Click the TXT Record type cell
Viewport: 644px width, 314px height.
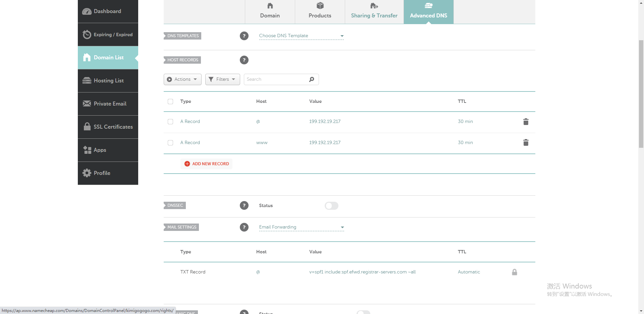pos(193,272)
